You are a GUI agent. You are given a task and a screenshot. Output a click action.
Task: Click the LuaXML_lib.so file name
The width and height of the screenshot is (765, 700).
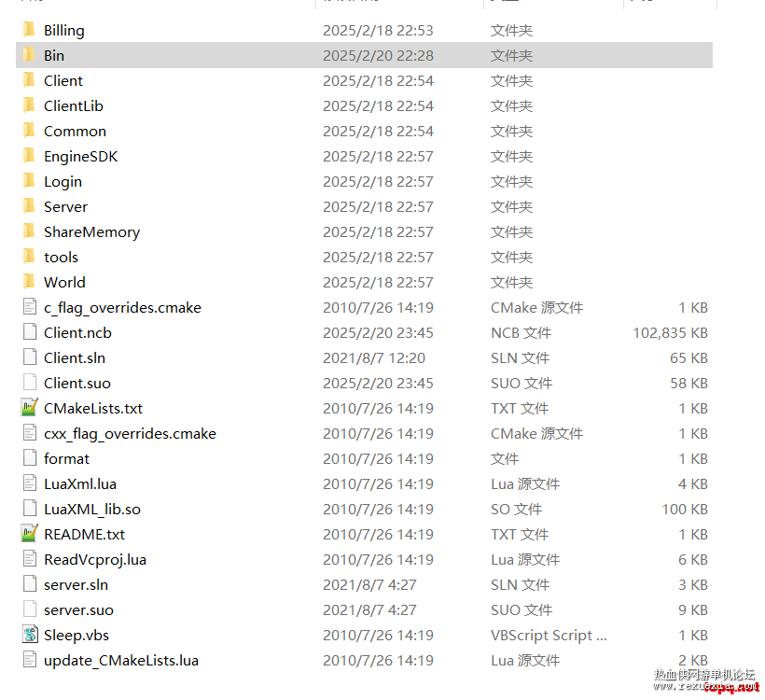[92, 510]
